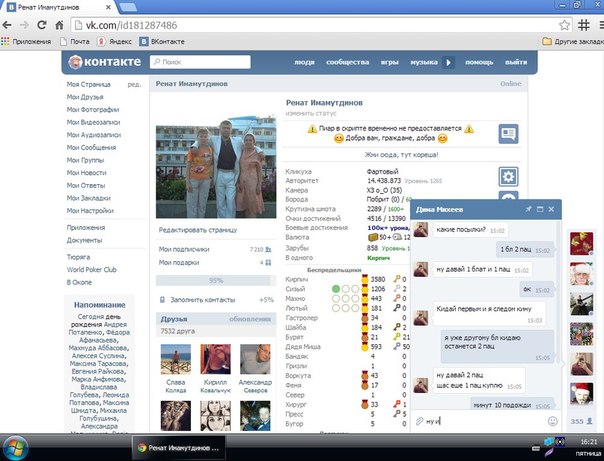Open Другие закладки bookmarks folder

572,42
